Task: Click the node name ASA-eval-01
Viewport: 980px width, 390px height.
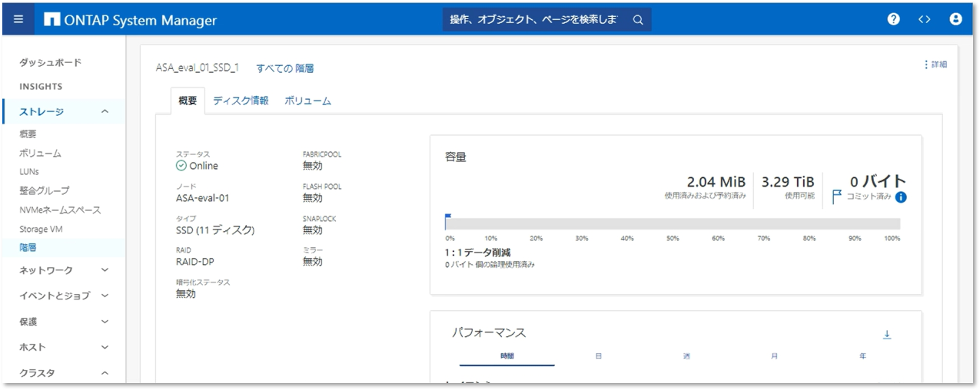Action: [x=203, y=198]
